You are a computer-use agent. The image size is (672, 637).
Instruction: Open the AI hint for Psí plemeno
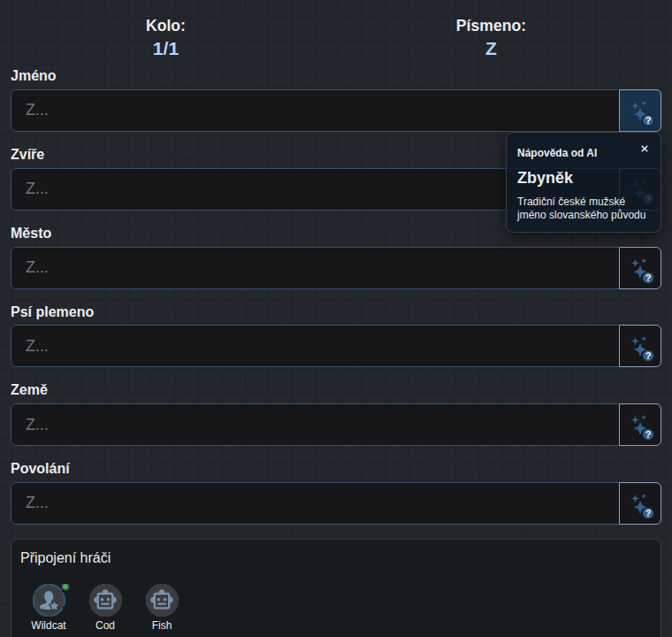click(640, 346)
